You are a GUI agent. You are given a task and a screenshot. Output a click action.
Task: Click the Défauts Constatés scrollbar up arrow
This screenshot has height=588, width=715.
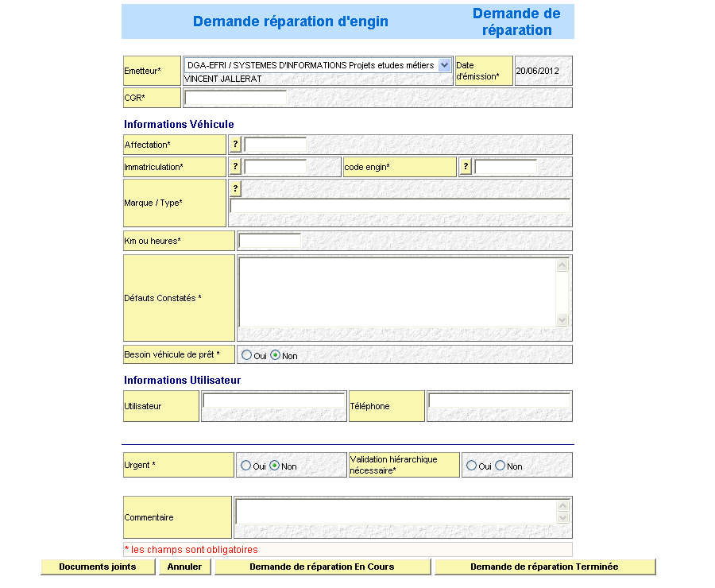(x=562, y=265)
